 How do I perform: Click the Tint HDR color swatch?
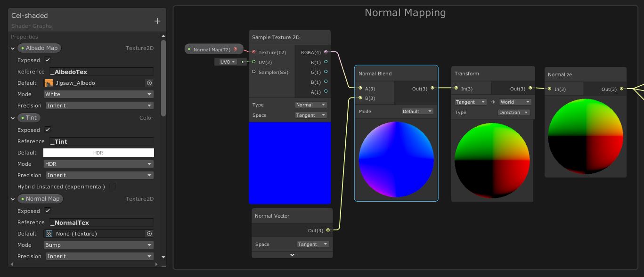click(98, 153)
